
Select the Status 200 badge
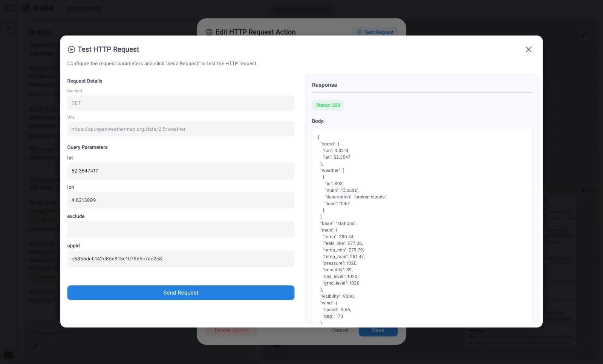coord(328,105)
